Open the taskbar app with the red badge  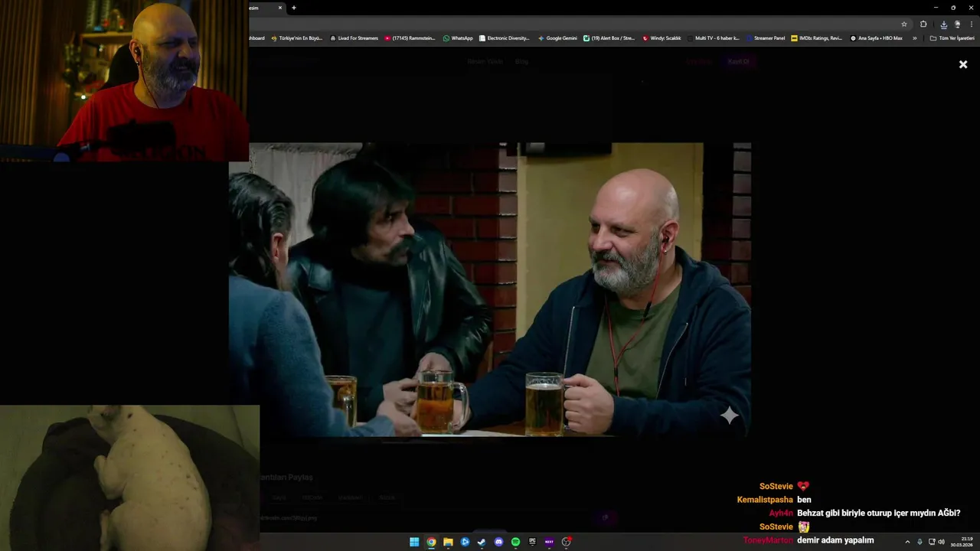tap(567, 542)
